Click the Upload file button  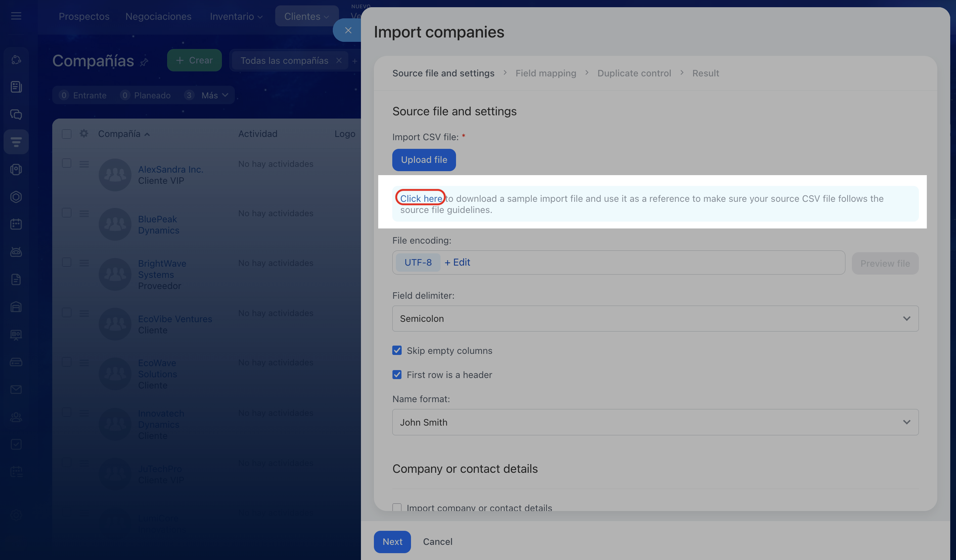click(x=424, y=160)
